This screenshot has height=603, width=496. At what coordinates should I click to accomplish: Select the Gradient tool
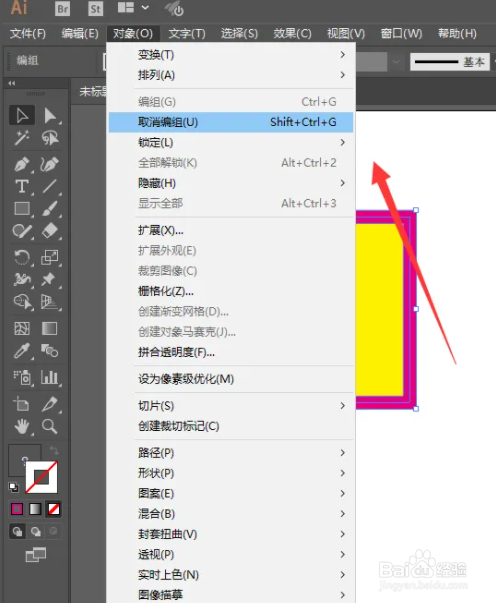[50, 328]
